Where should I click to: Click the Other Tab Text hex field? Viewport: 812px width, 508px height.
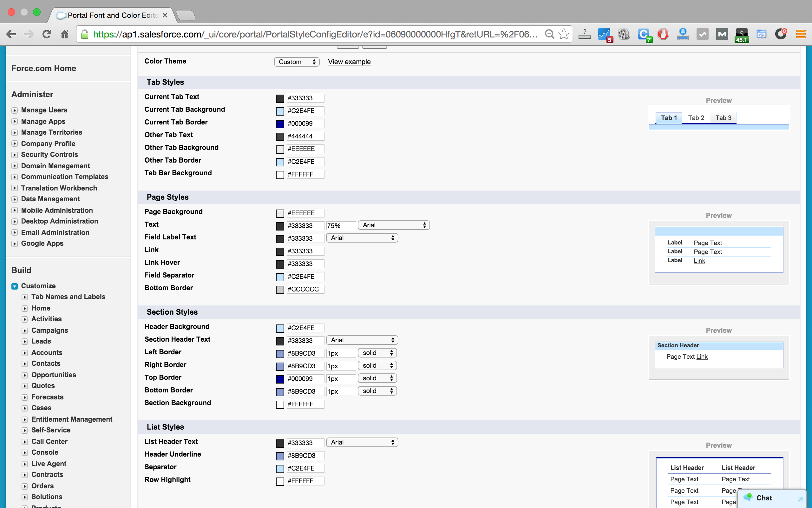[305, 136]
